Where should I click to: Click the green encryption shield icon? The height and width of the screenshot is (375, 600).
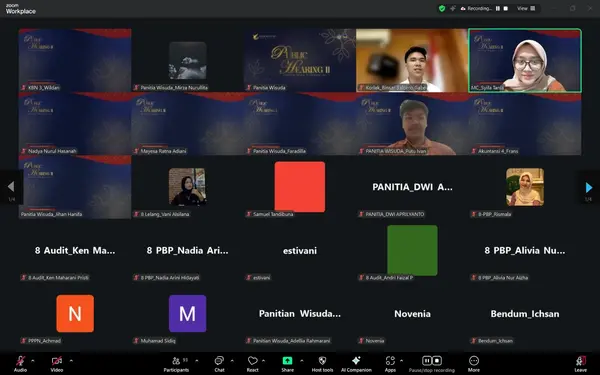pyautogui.click(x=442, y=8)
